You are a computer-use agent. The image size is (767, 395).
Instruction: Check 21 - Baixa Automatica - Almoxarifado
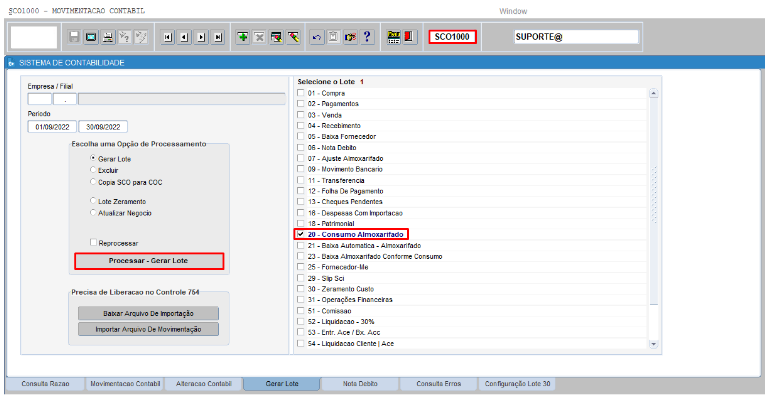pos(301,245)
